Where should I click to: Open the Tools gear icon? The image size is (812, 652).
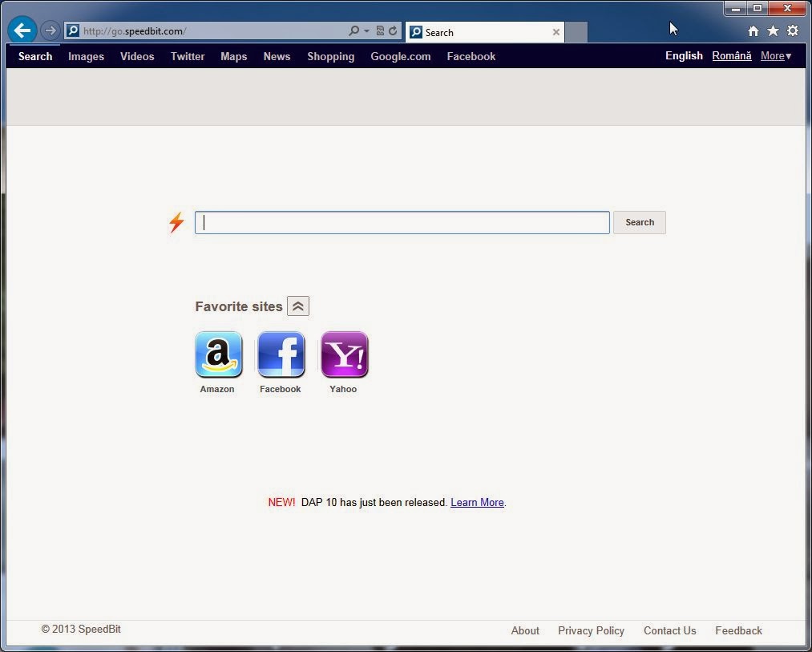pos(793,30)
